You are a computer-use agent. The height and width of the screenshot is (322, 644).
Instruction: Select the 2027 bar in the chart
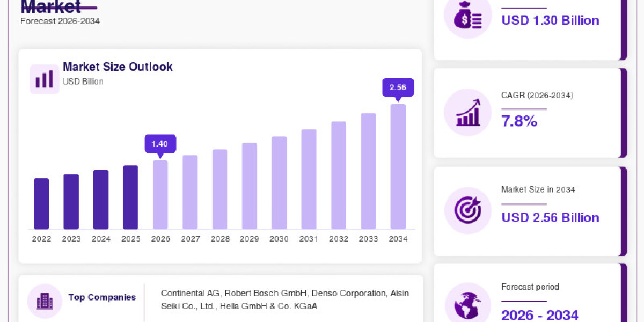tap(190, 192)
